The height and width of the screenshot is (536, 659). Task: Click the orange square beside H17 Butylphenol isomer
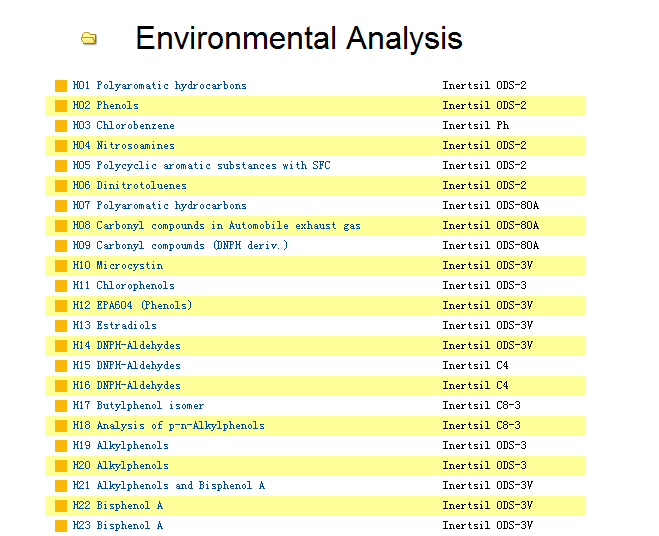(x=61, y=406)
